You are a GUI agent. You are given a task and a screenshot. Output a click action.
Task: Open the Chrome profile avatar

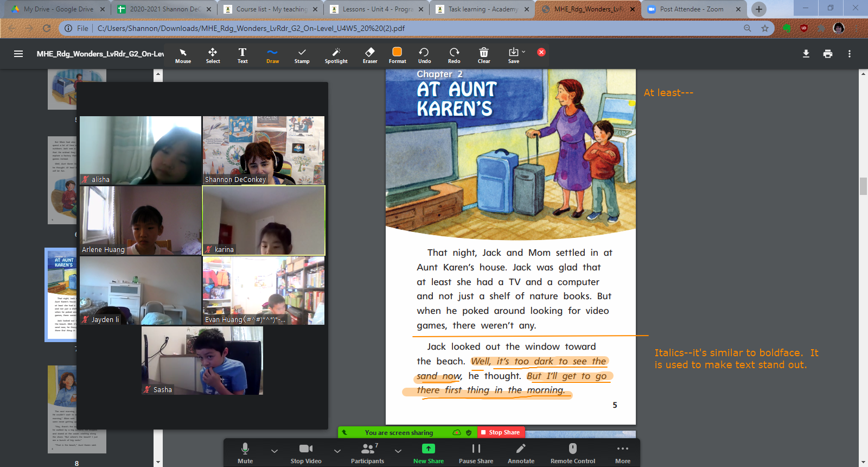pos(839,28)
